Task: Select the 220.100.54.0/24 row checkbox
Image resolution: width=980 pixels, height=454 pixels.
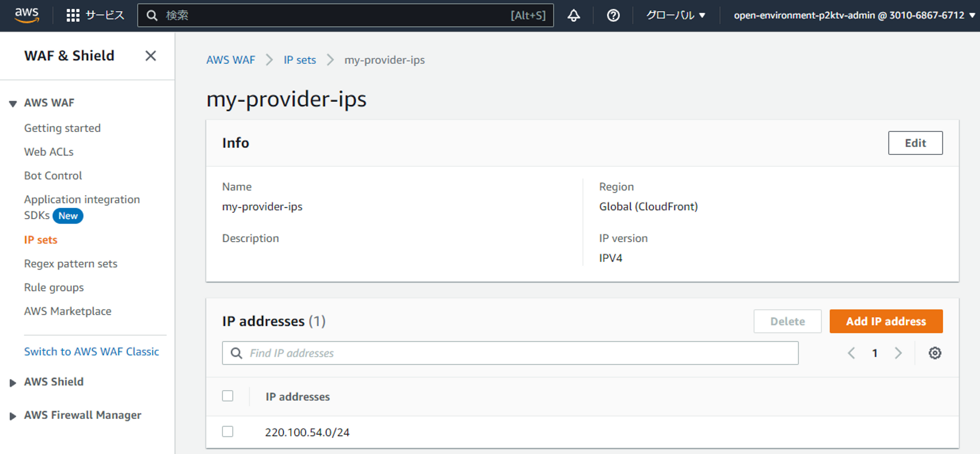Action: [227, 431]
